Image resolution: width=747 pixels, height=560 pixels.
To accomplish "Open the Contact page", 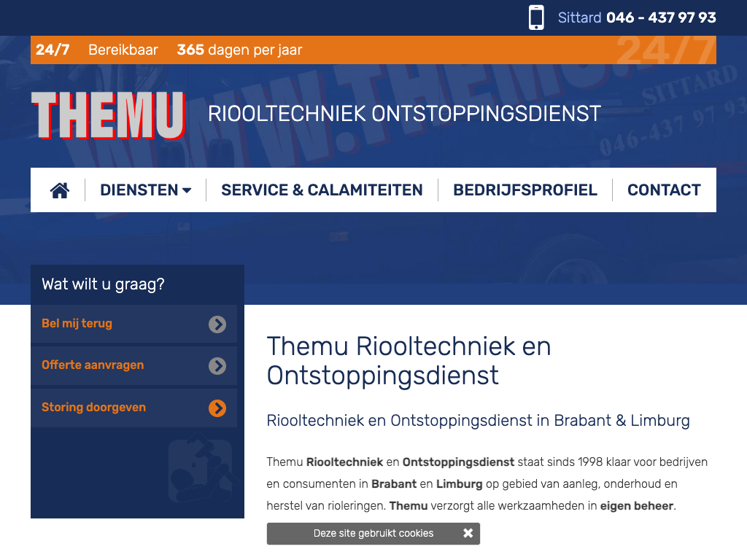I will point(664,190).
